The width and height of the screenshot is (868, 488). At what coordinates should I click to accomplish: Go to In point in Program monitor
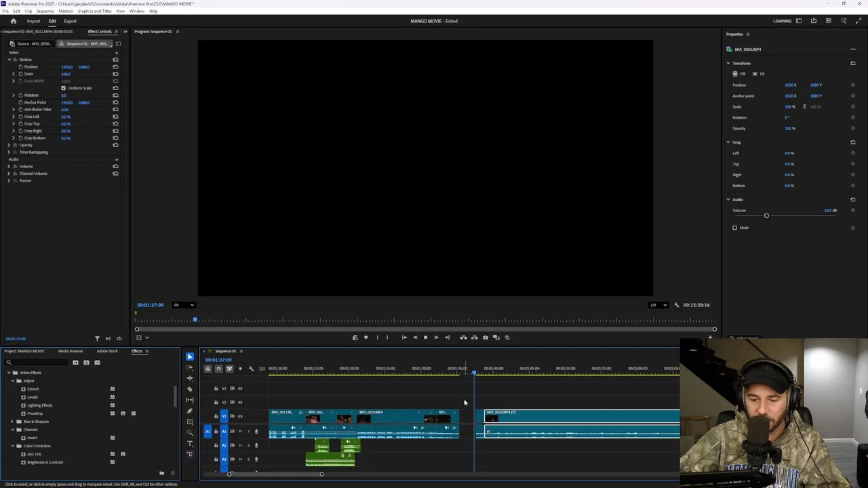coord(404,338)
